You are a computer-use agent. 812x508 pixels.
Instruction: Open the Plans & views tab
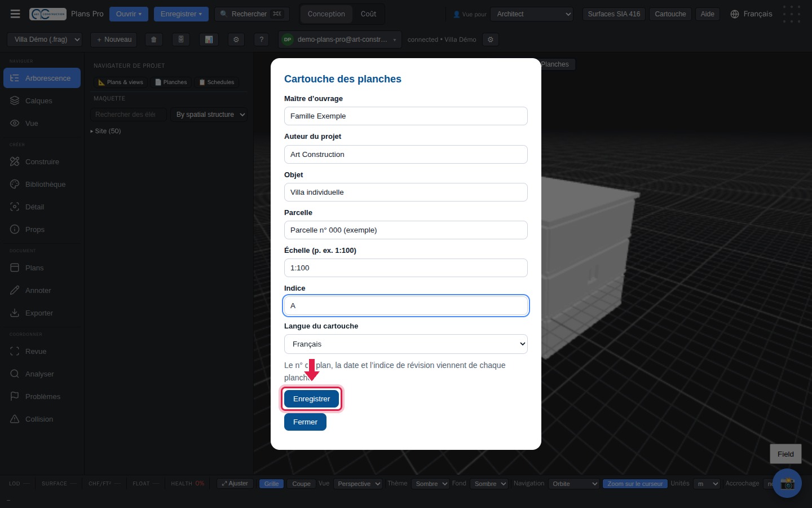[121, 82]
